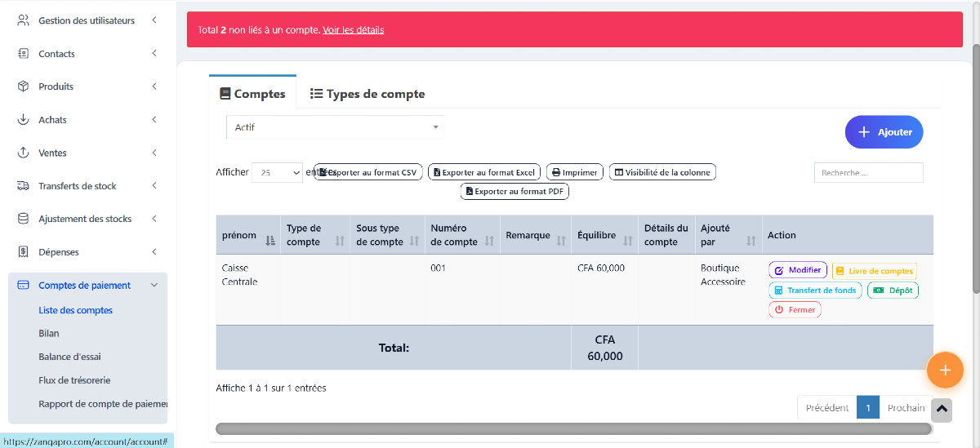This screenshot has height=448, width=980.
Task: Switch to Types de compte tab
Action: 367,94
